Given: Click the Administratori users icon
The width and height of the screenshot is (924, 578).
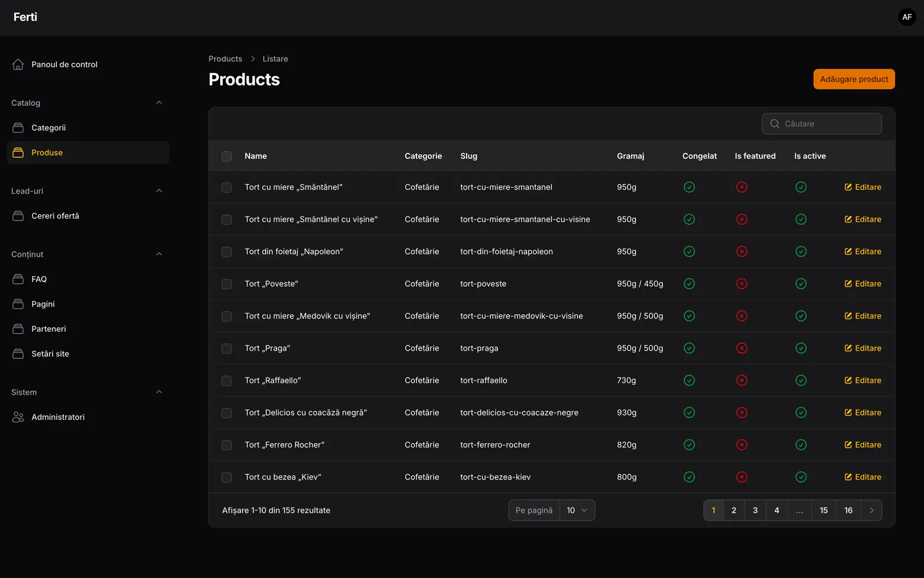Looking at the screenshot, I should point(18,417).
